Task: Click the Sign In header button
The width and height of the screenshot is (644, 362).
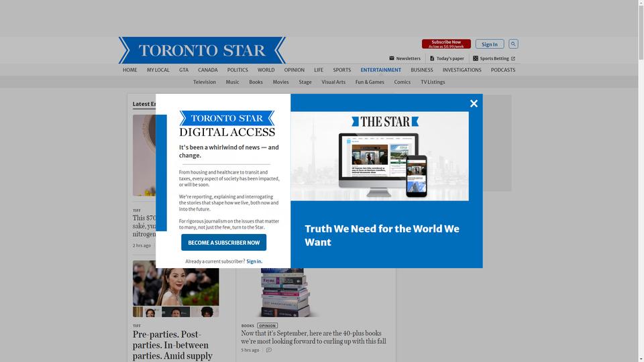Action: pos(490,44)
